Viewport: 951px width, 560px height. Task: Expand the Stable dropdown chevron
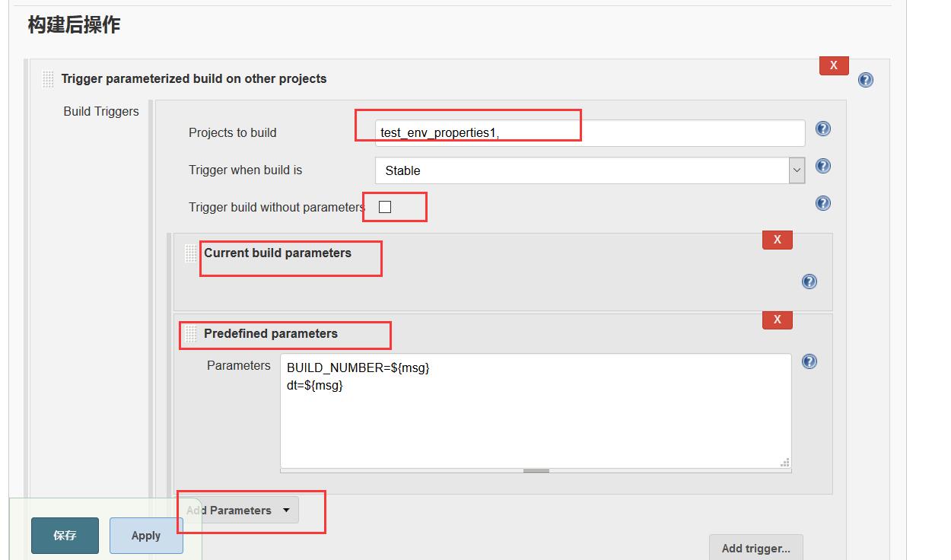797,170
